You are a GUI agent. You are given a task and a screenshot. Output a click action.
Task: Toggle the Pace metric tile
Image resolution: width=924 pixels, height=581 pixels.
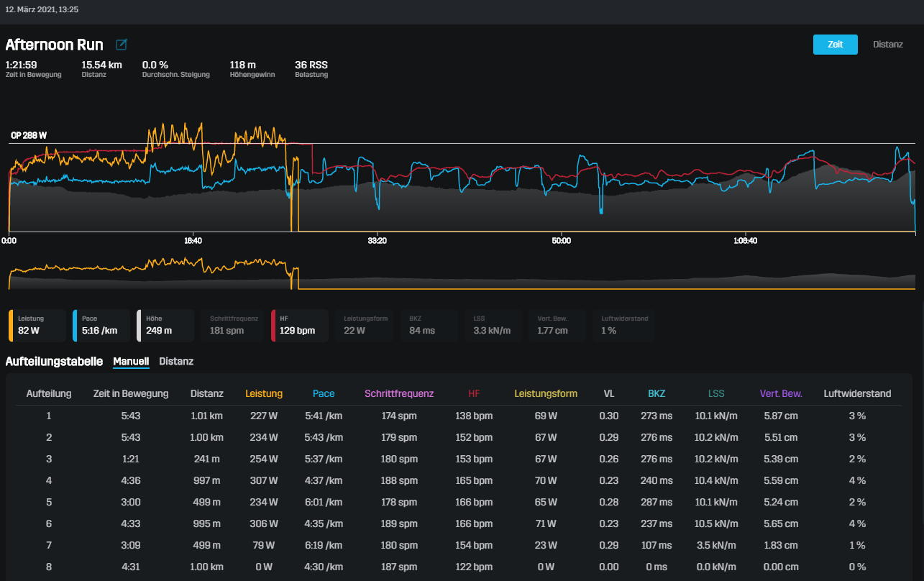point(101,326)
